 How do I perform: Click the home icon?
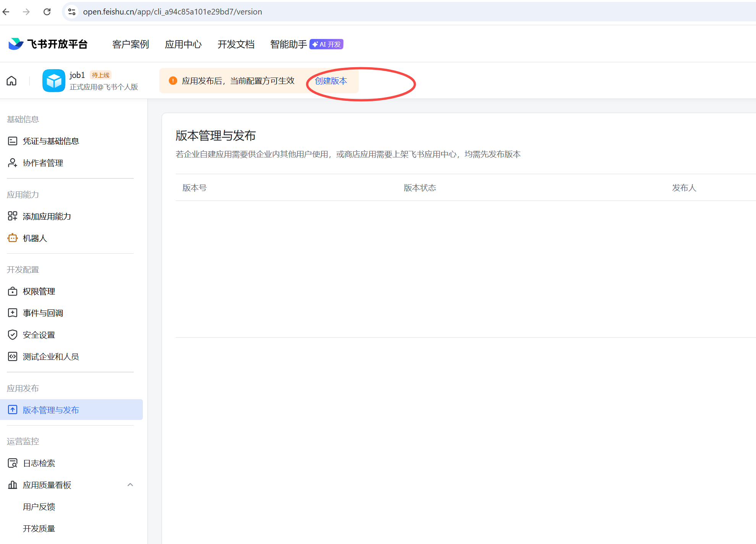click(11, 81)
